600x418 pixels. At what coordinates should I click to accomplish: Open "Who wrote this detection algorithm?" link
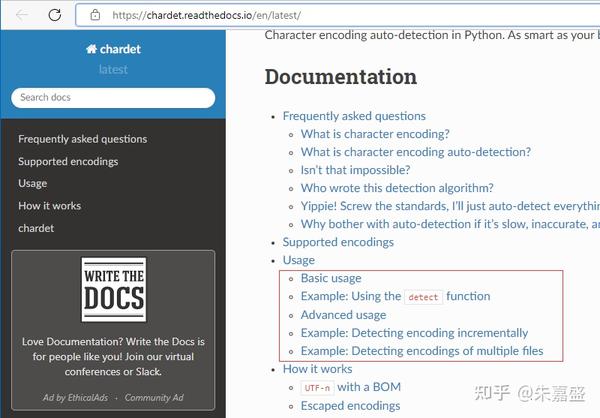[x=397, y=188]
